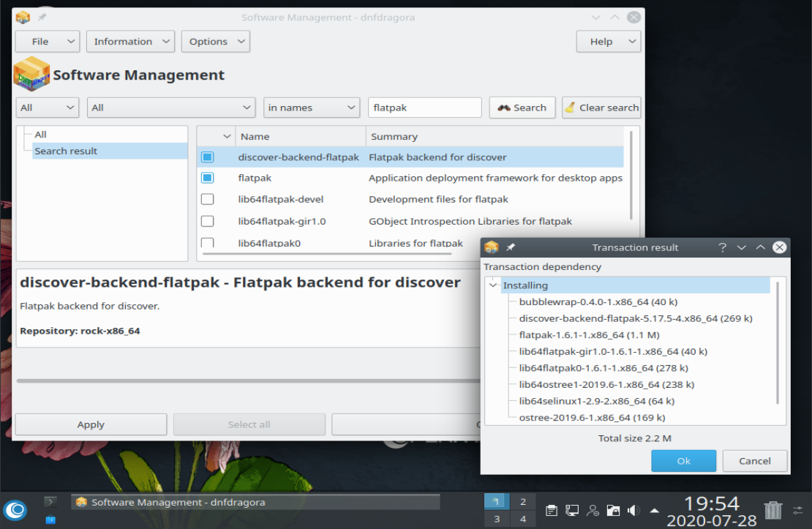Click the flatpak search input field
Viewport: 812px width, 529px height.
tap(424, 107)
